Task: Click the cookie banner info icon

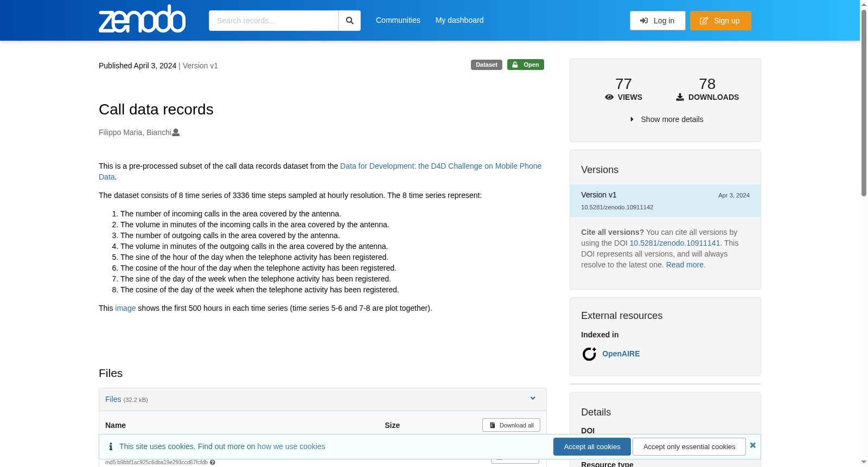Action: coord(111,446)
